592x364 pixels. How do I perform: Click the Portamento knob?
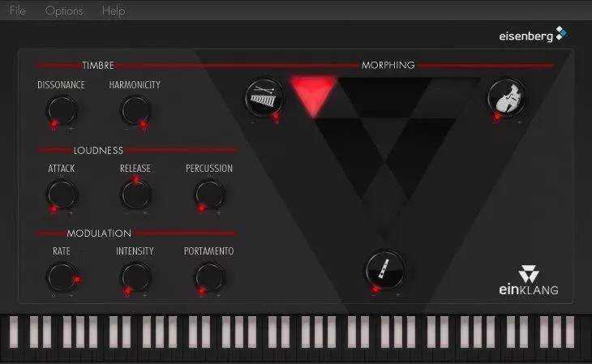[209, 277]
